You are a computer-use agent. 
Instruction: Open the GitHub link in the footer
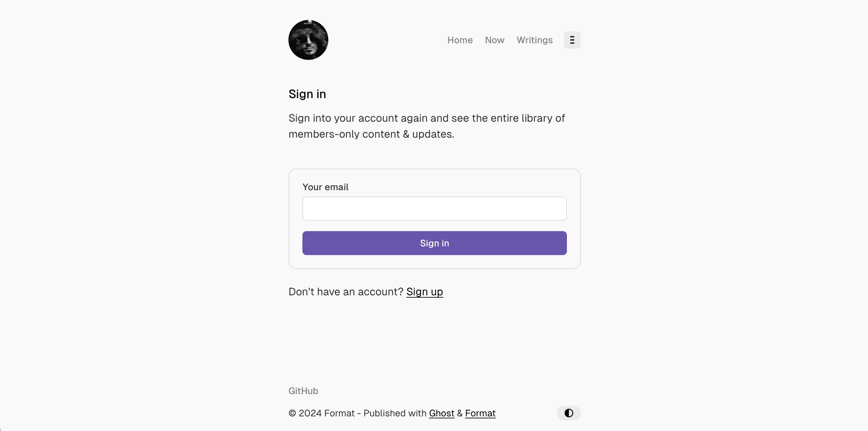[303, 390]
